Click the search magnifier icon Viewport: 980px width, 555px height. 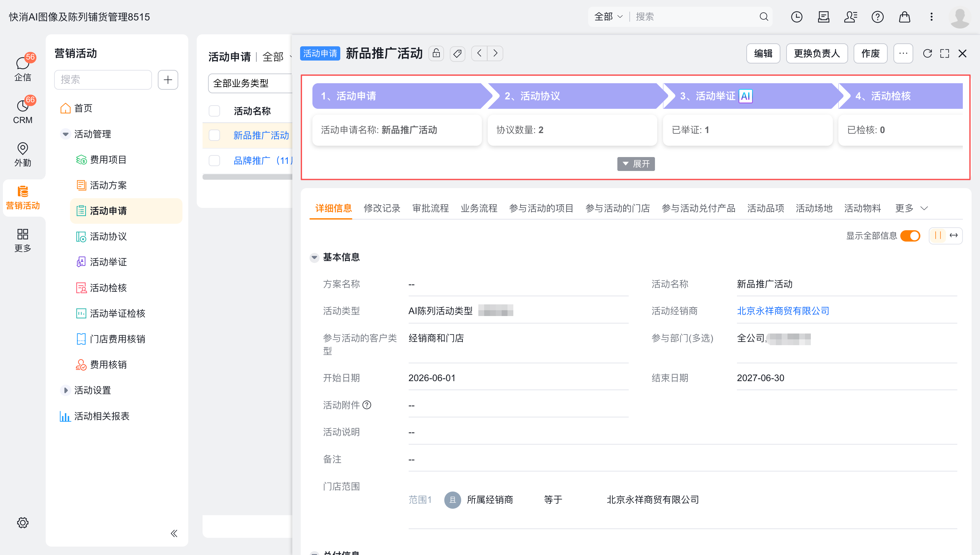pyautogui.click(x=764, y=17)
